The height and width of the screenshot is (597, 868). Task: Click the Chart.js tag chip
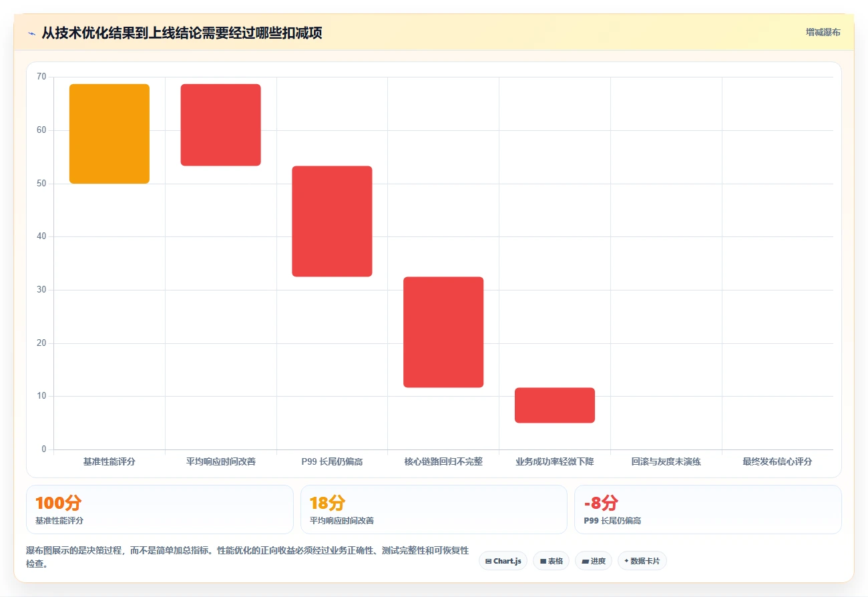(503, 561)
